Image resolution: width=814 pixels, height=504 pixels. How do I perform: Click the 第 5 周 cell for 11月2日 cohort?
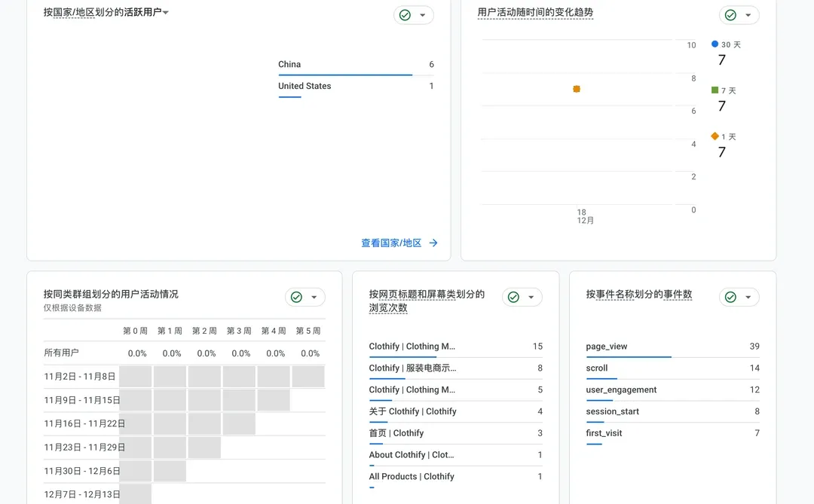[x=308, y=377]
